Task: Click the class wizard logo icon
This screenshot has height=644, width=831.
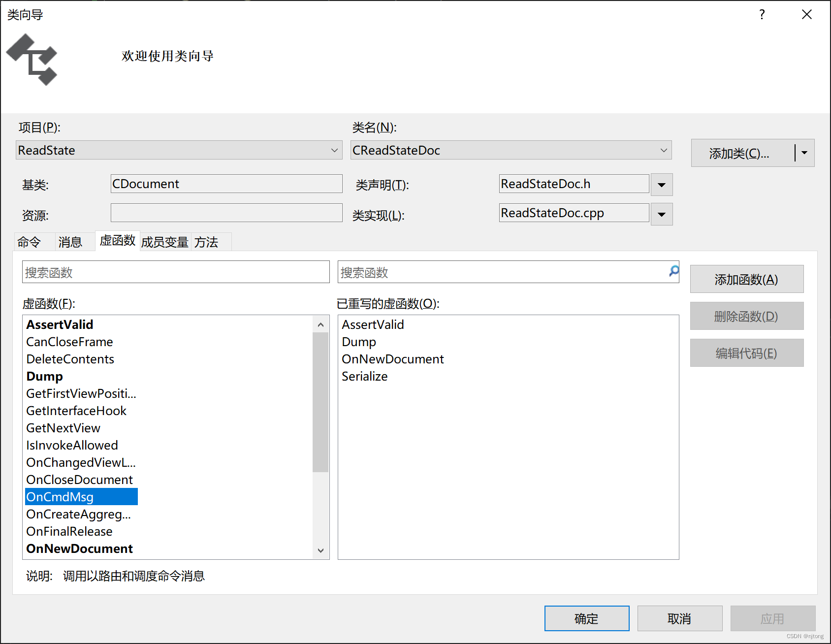Action: (x=32, y=59)
